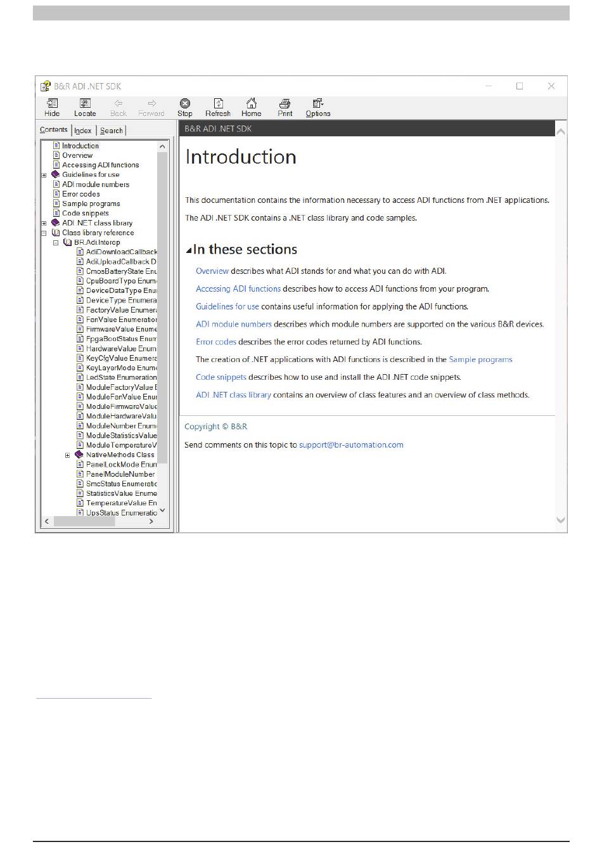Open the Code snippets link in content
The width and height of the screenshot is (602, 868).
click(221, 377)
